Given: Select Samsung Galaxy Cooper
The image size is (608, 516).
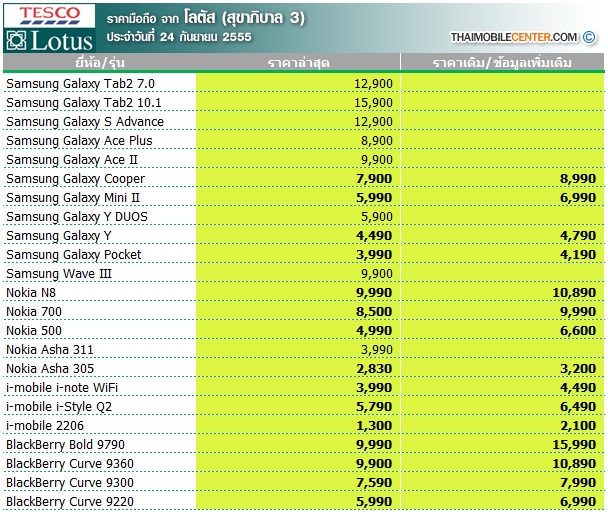Looking at the screenshot, I should pos(76,179).
